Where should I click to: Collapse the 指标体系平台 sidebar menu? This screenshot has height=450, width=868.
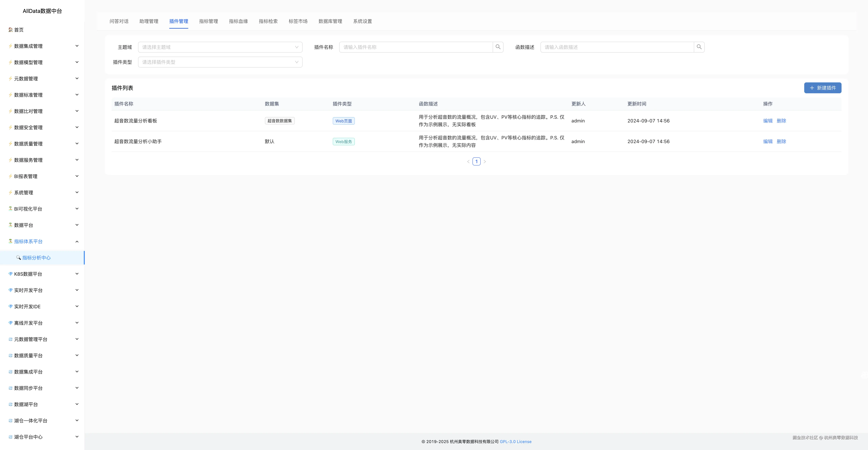click(x=77, y=241)
